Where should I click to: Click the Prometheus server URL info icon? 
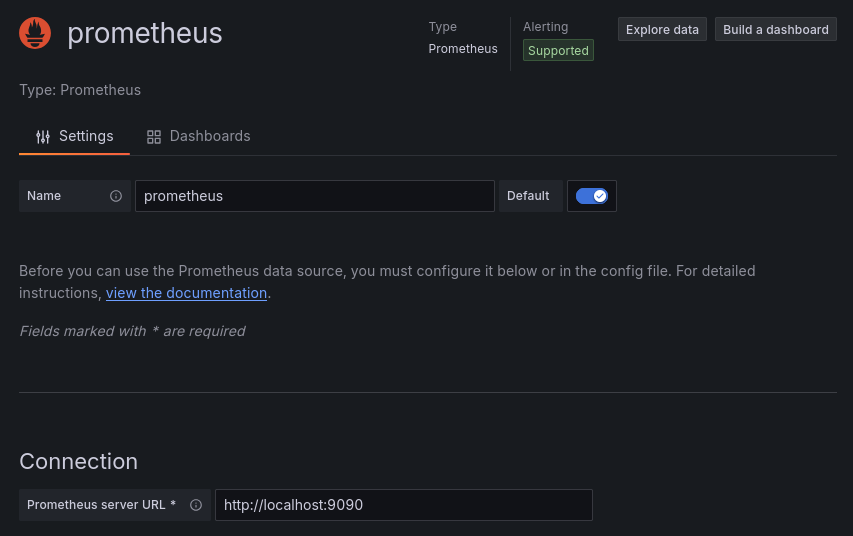coord(196,505)
